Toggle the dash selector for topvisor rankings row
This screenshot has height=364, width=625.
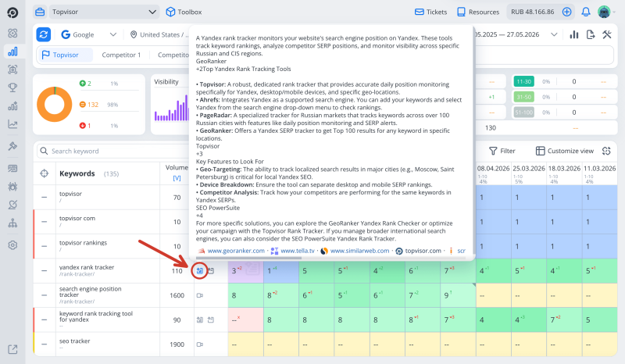45,246
